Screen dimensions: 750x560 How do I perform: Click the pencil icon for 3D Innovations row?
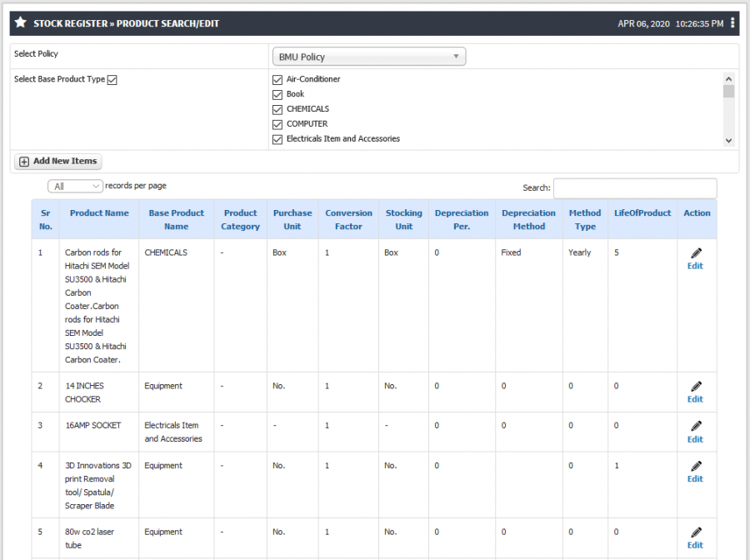(697, 467)
